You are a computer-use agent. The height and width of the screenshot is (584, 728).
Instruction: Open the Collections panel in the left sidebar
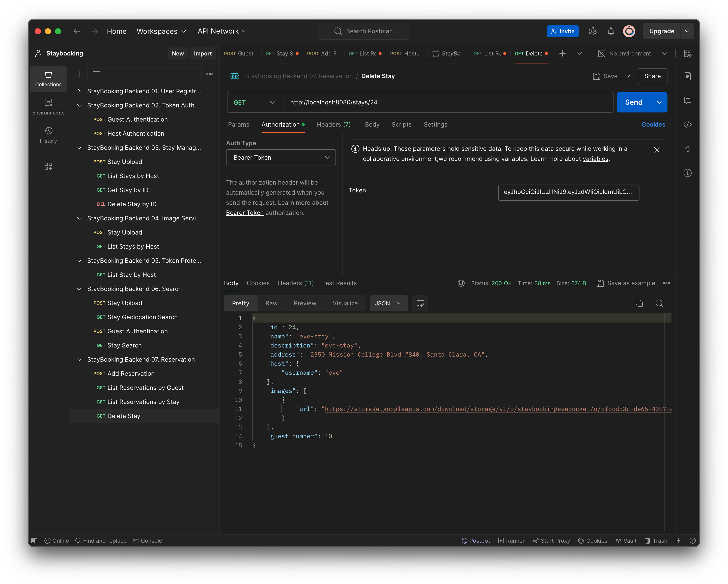pos(48,79)
